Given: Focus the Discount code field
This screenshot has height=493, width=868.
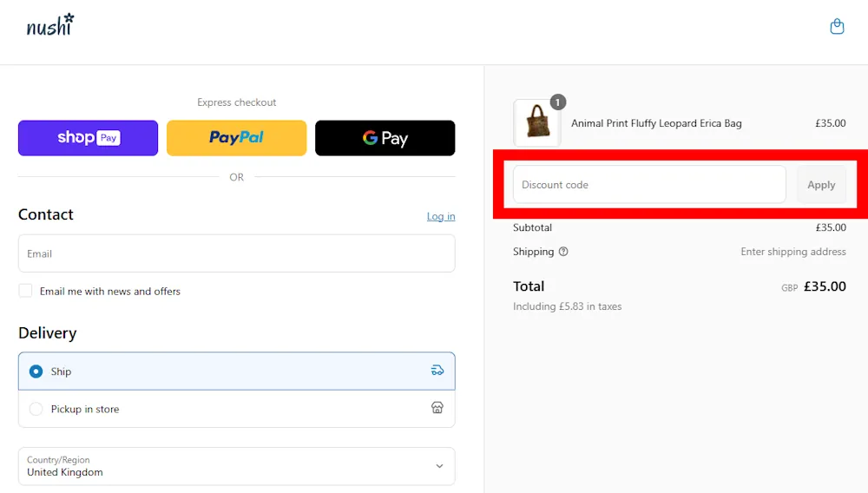Looking at the screenshot, I should [x=649, y=185].
